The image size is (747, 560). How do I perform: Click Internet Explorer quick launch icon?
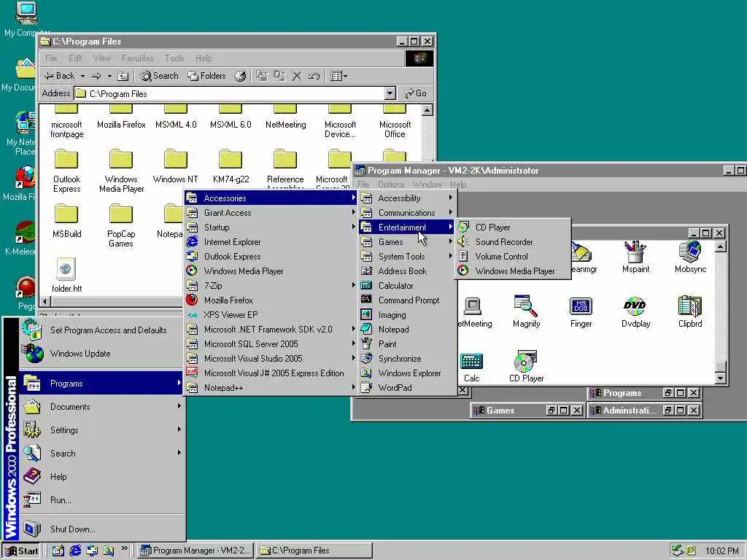click(x=75, y=551)
